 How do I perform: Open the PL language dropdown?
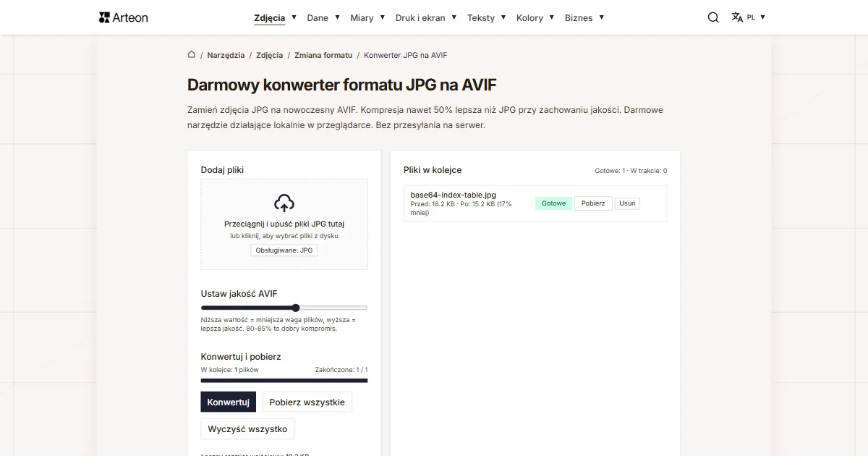coord(757,17)
